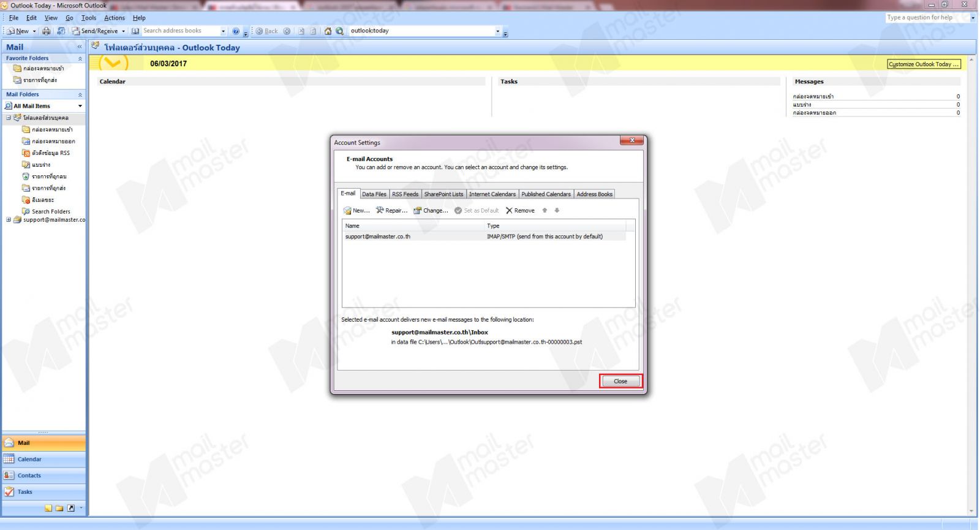Click Remove in Account Settings toolbar
This screenshot has width=980, height=530.
click(520, 210)
